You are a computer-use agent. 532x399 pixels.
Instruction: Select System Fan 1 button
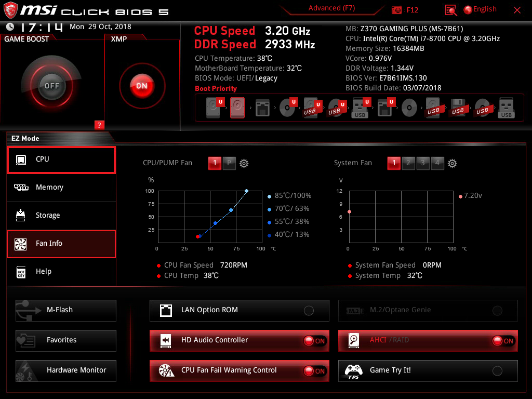(x=394, y=163)
